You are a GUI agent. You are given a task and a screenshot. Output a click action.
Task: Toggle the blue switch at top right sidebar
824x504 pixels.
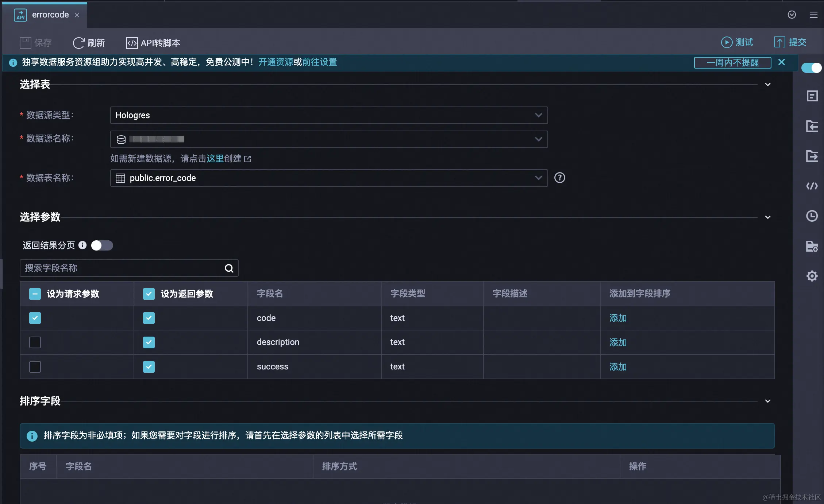811,68
